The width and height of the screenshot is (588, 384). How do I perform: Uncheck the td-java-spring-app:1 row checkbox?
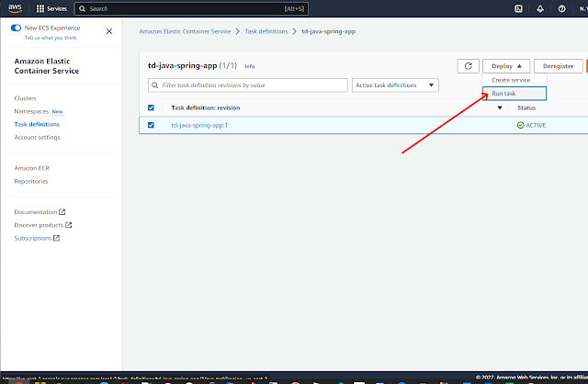(151, 125)
